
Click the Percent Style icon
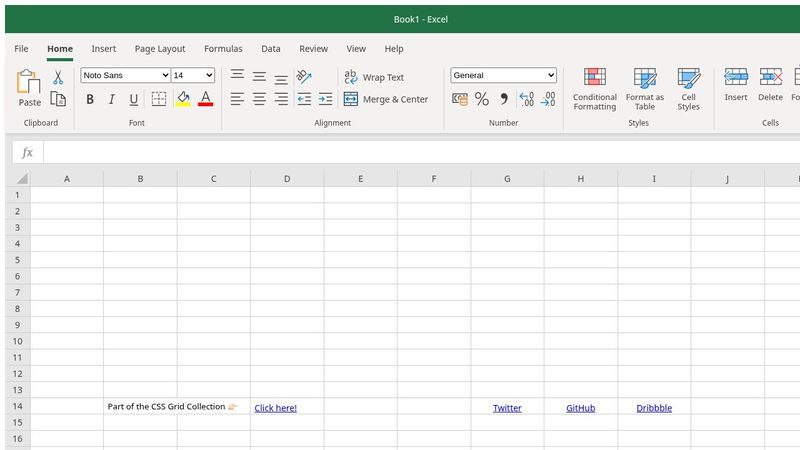481,99
